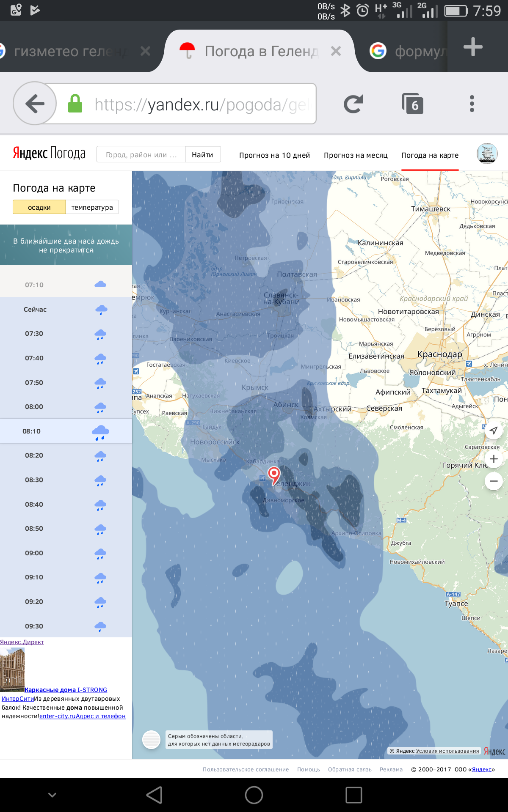Open 'Прогноз на месяц'
The height and width of the screenshot is (812, 508).
tap(356, 155)
